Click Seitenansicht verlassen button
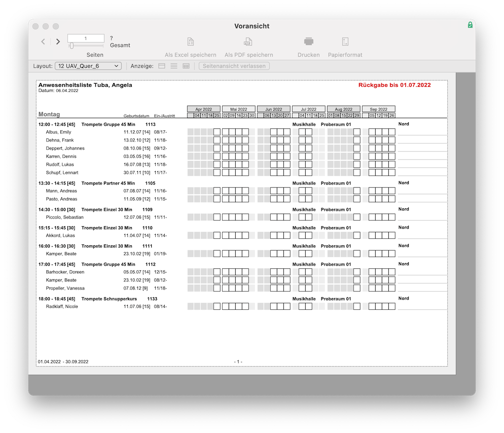Image resolution: width=504 pixels, height=433 pixels. (234, 66)
